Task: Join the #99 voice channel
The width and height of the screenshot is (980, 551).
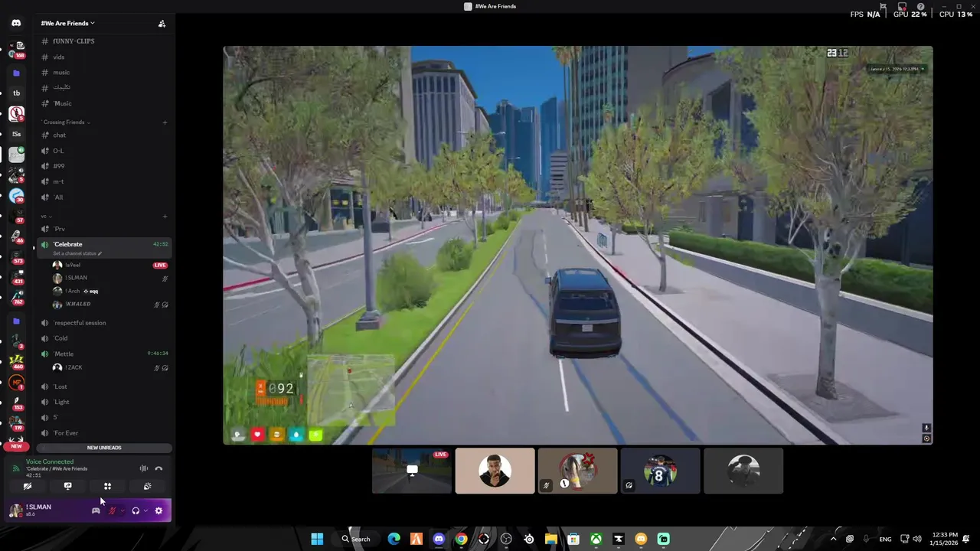Action: point(103,166)
